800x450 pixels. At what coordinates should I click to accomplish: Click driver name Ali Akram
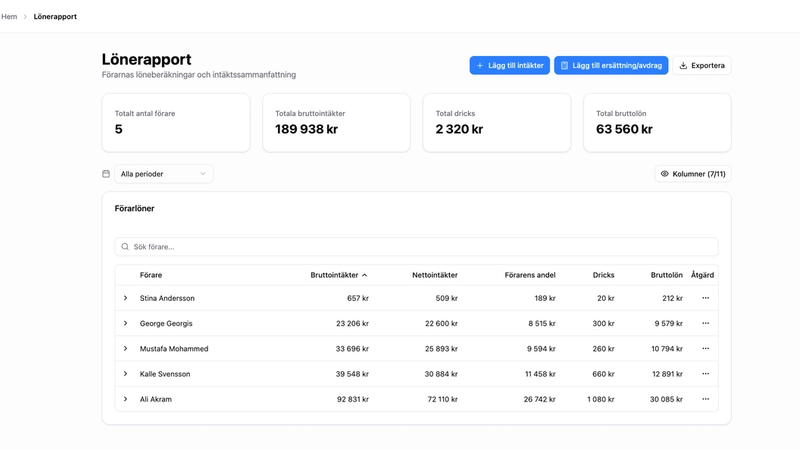[x=156, y=399]
